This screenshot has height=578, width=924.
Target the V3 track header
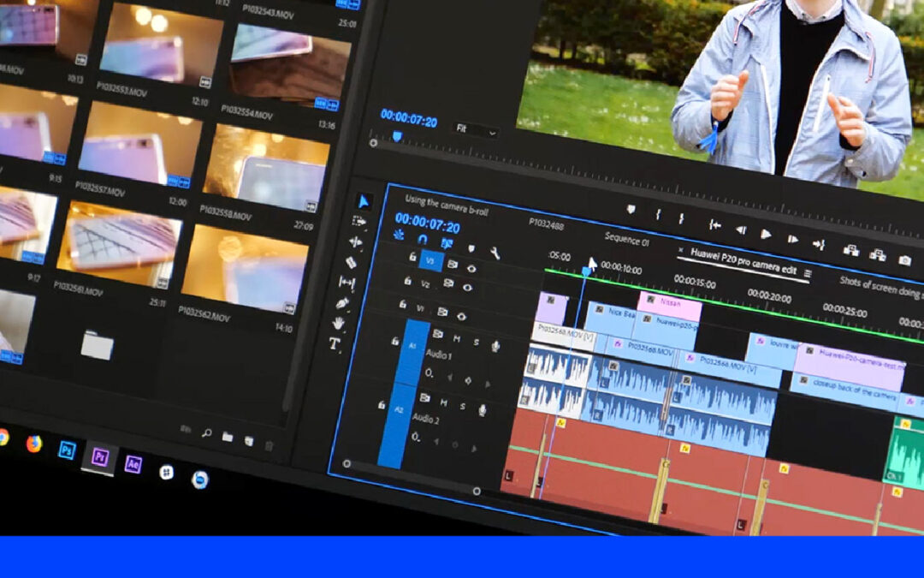click(430, 260)
